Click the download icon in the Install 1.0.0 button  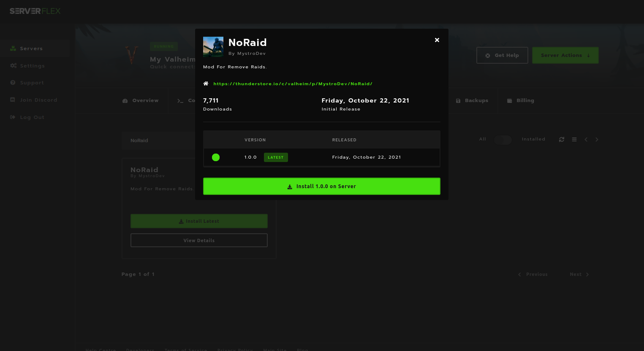(x=290, y=186)
